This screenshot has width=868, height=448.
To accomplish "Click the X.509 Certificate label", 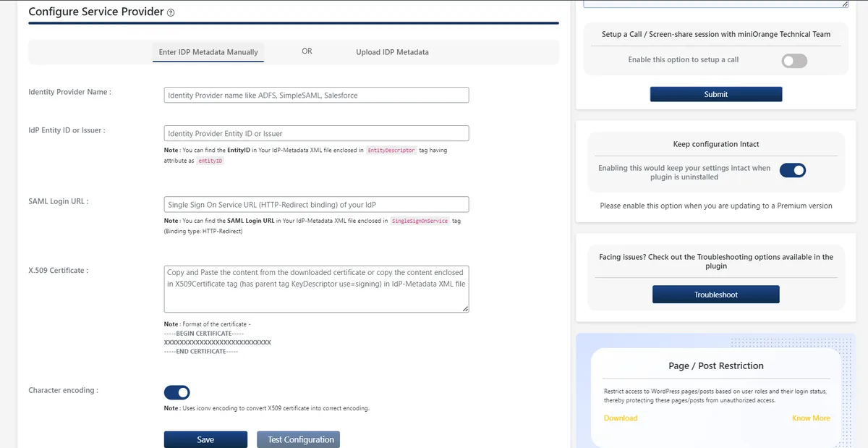I will (58, 271).
